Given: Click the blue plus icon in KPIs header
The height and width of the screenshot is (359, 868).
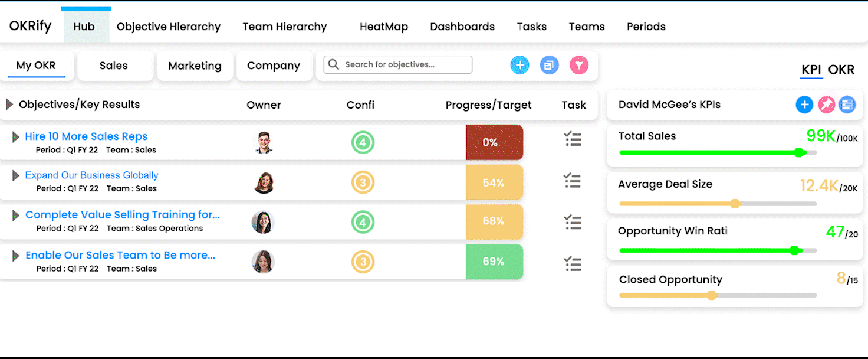Looking at the screenshot, I should pyautogui.click(x=804, y=105).
